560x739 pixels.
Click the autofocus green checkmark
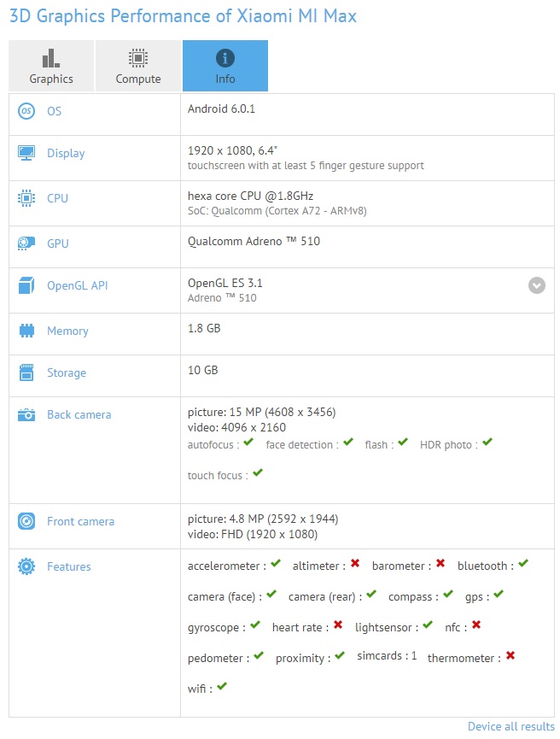(x=248, y=443)
